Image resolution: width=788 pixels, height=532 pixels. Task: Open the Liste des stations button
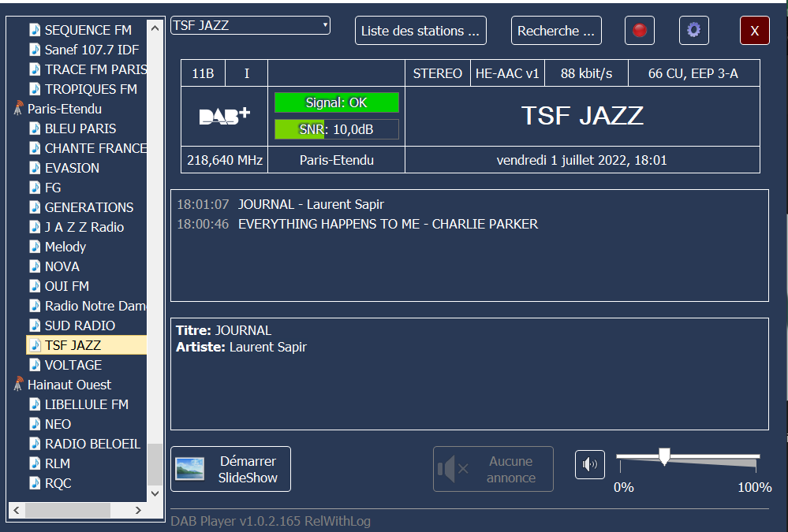click(x=420, y=31)
